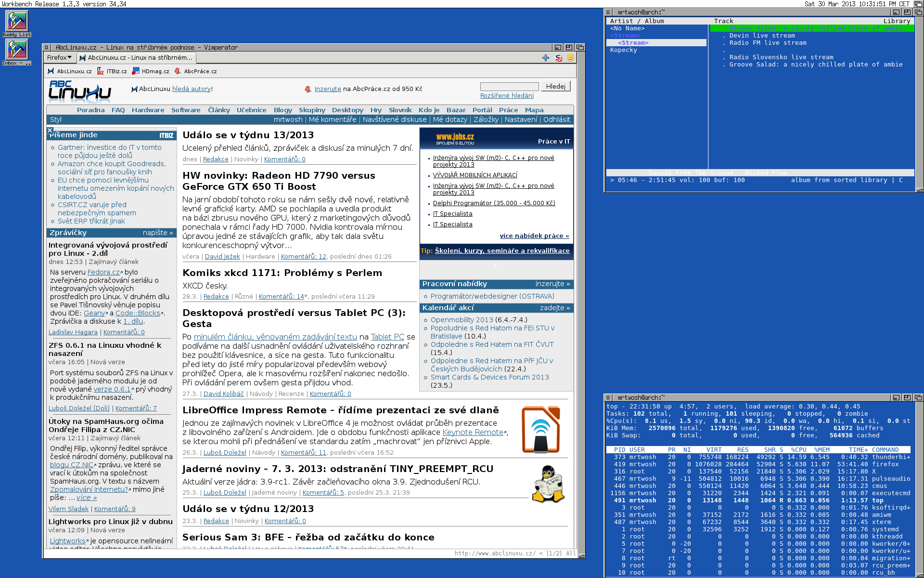Open the article 'Událo se v týdnu 13/2013'

point(248,135)
